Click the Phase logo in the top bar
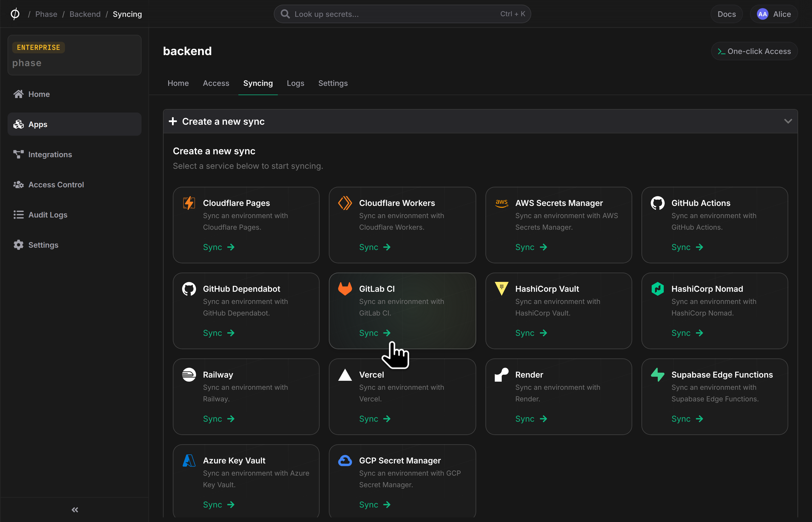Image resolution: width=812 pixels, height=522 pixels. [15, 14]
